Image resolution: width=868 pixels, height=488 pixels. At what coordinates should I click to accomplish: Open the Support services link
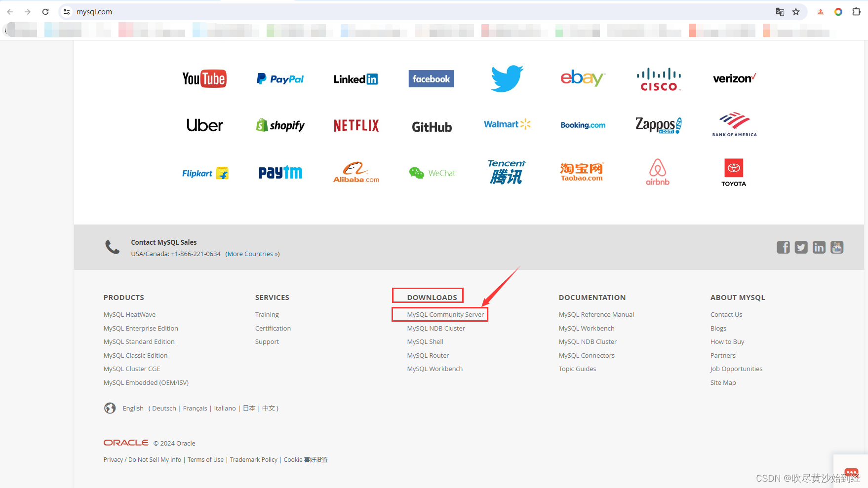tap(267, 341)
